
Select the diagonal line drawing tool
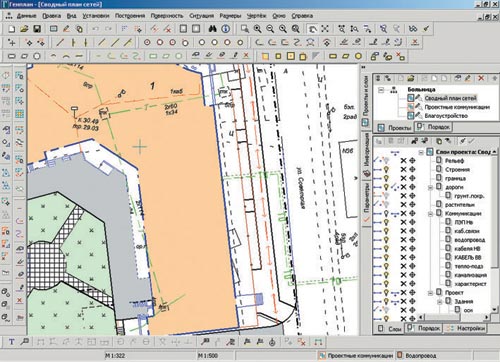point(60,43)
